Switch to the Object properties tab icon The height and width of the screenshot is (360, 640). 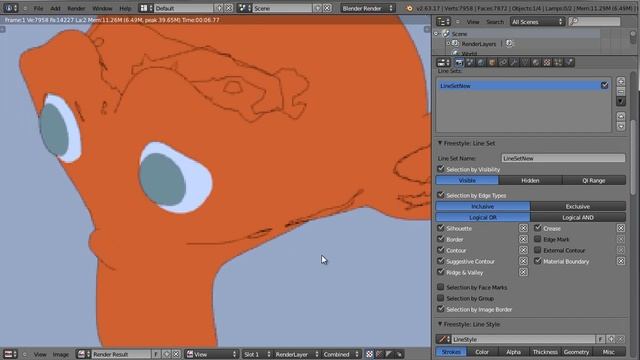(x=492, y=62)
